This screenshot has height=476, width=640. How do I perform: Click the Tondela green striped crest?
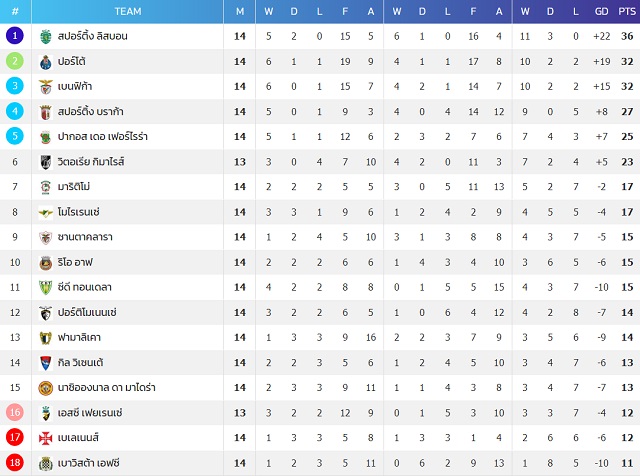pyautogui.click(x=46, y=288)
